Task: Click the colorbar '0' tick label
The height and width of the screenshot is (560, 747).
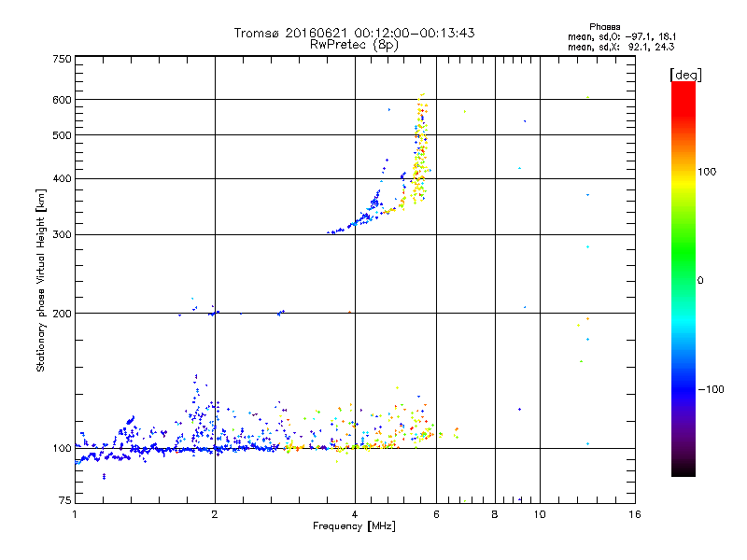Action: coord(700,281)
